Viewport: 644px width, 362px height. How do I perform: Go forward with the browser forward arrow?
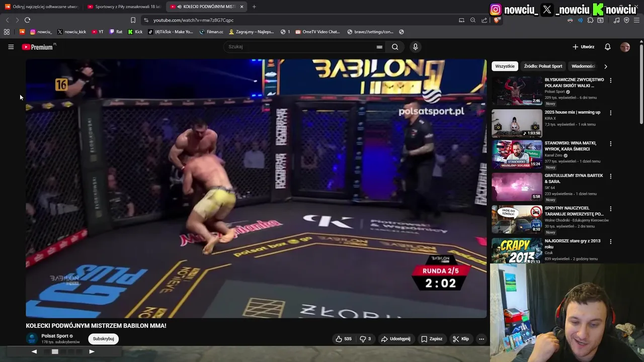17,20
